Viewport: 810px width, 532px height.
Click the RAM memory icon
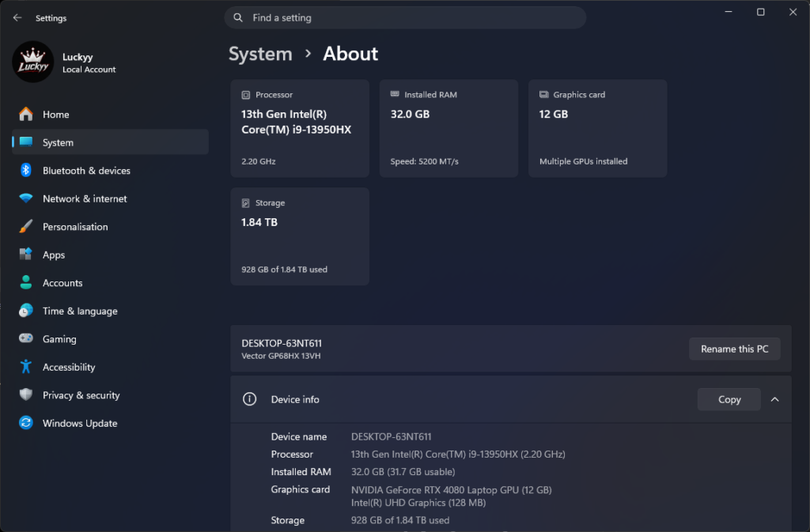pyautogui.click(x=395, y=94)
